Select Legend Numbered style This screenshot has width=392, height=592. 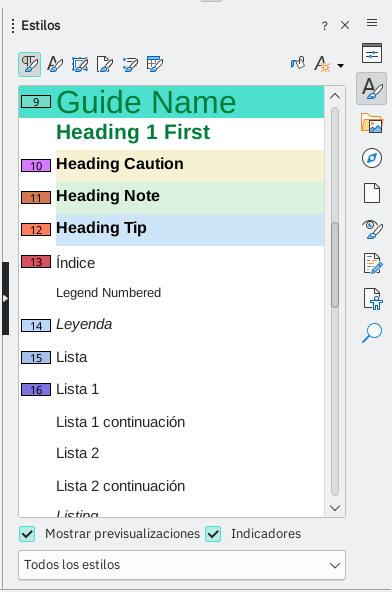[171, 293]
